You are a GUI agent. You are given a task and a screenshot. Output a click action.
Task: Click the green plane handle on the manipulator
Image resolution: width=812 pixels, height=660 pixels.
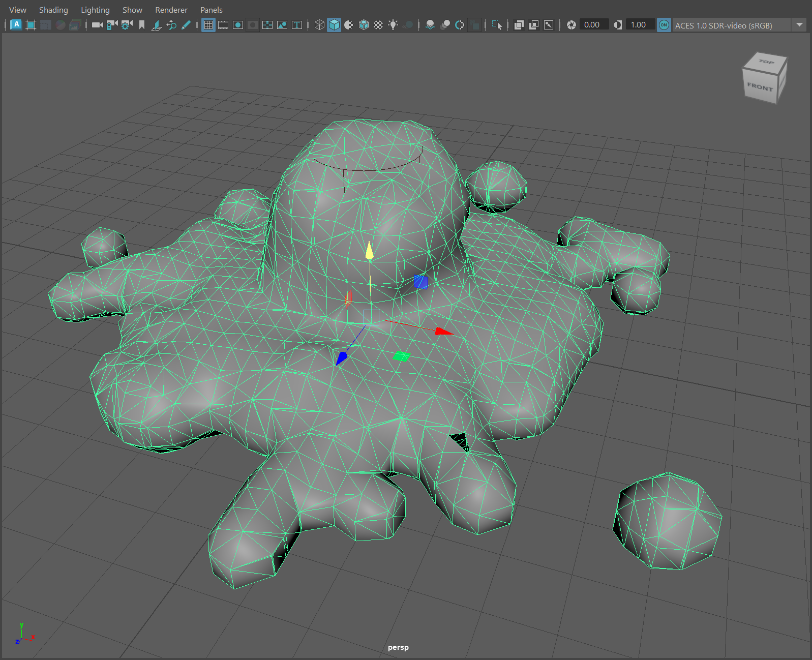click(402, 356)
